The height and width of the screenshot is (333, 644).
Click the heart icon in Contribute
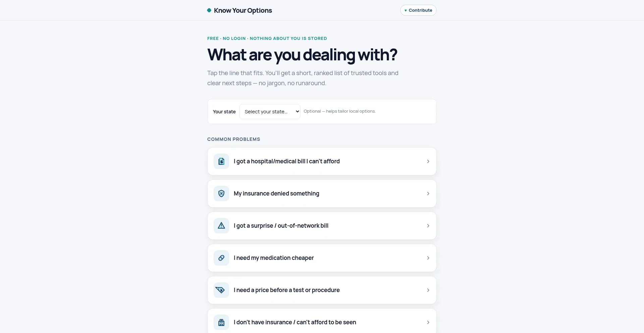click(x=406, y=10)
